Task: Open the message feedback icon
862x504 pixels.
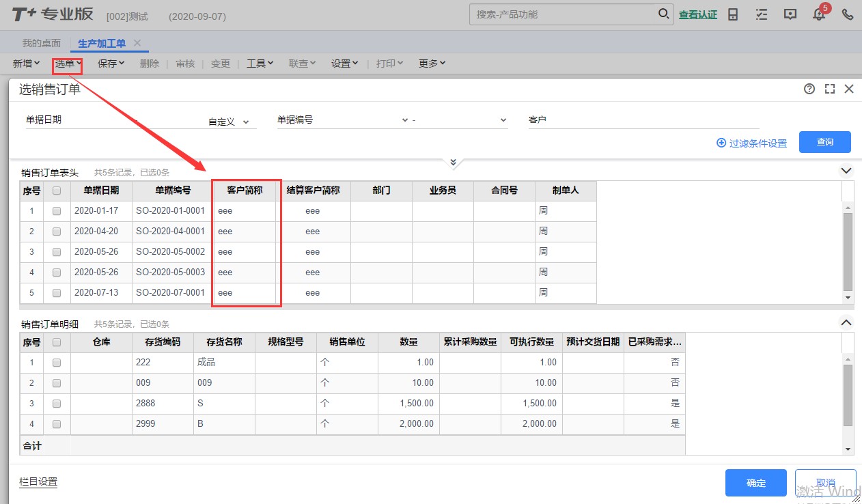Action: [790, 14]
